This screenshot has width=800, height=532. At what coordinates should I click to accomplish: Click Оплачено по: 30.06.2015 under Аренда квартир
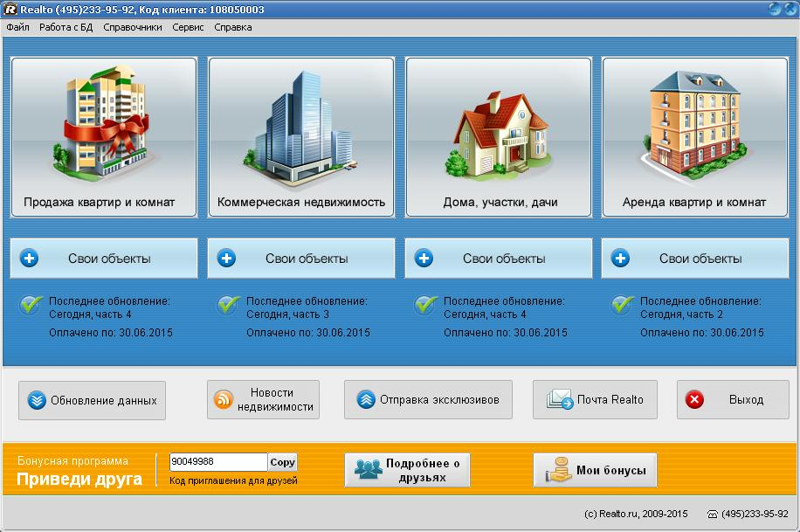[x=702, y=333]
